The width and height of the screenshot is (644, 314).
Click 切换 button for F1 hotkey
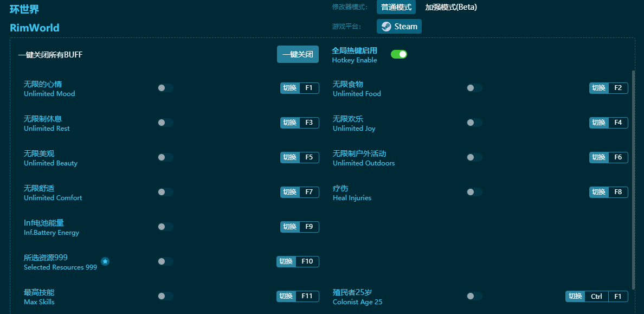290,88
